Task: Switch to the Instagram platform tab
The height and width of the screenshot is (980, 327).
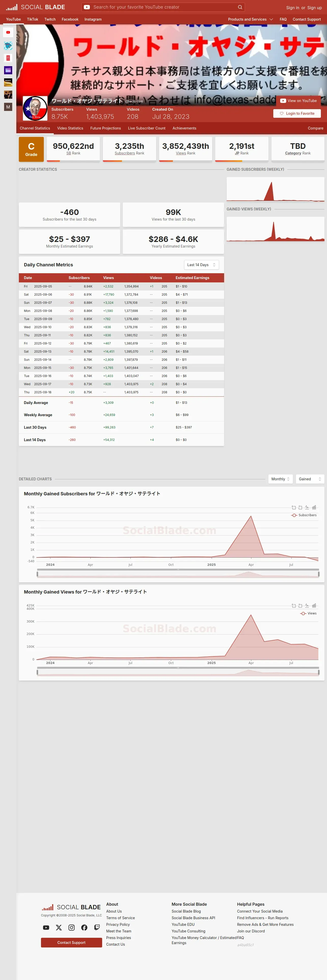Action: click(93, 19)
